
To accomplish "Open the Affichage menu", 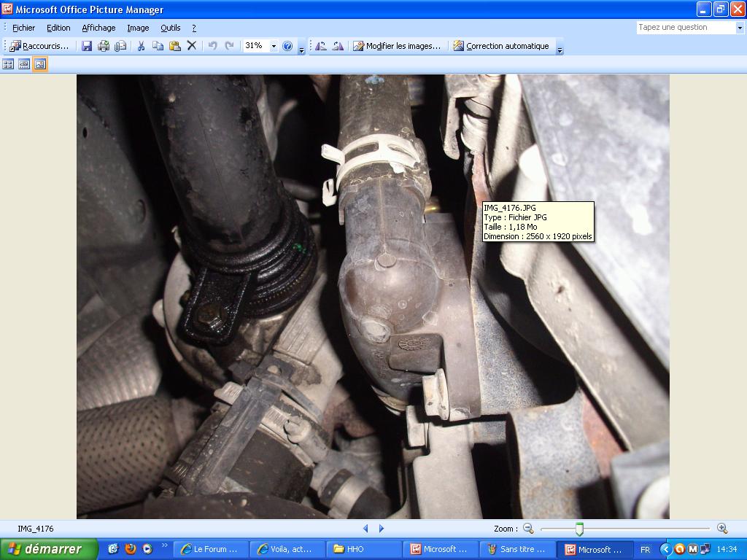I will coord(98,28).
